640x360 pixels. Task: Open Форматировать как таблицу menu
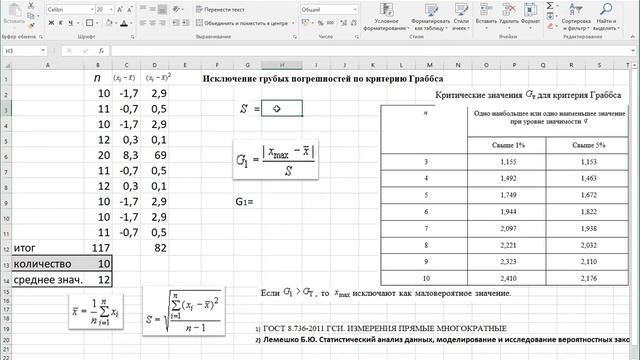(431, 17)
